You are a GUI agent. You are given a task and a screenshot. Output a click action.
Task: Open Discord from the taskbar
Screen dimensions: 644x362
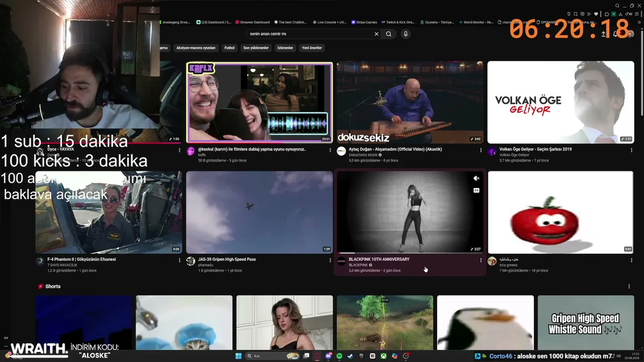328,356
